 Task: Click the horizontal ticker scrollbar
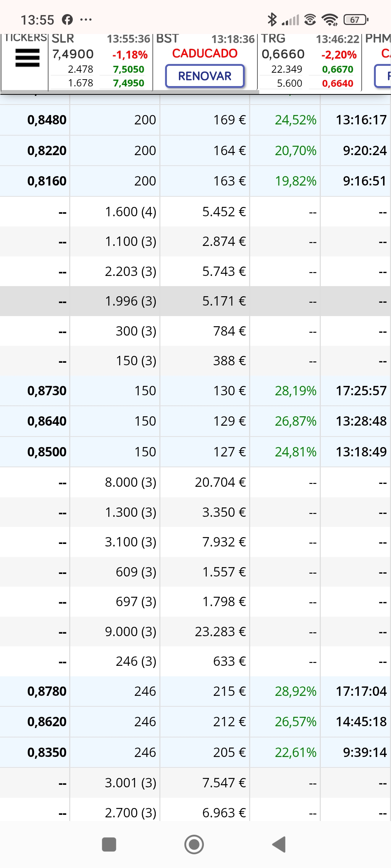tap(130, 92)
